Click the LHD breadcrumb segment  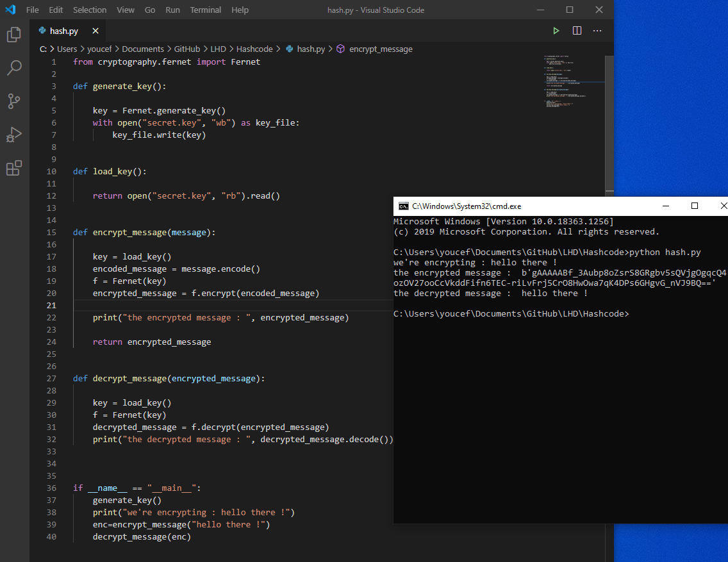pos(219,49)
